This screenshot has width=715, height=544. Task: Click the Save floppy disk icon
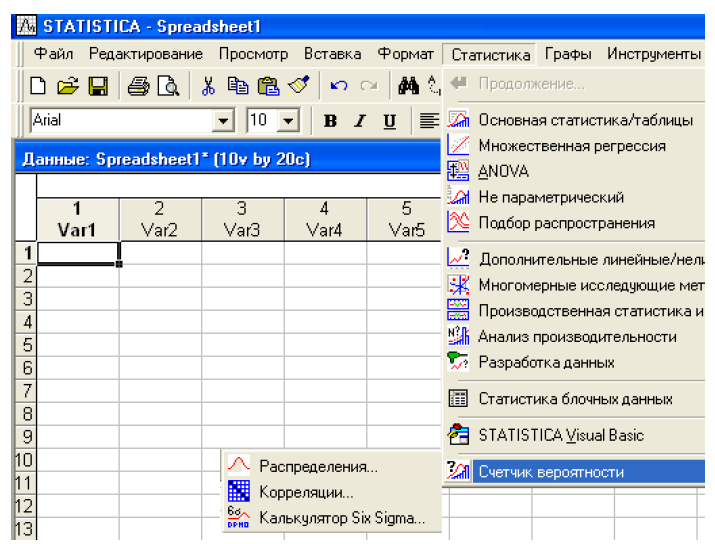pos(98,85)
